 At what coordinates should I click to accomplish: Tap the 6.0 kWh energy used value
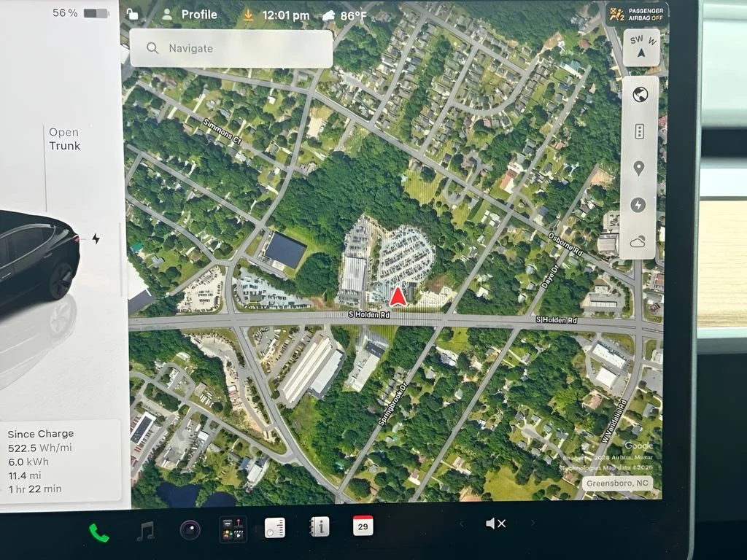pyautogui.click(x=28, y=462)
